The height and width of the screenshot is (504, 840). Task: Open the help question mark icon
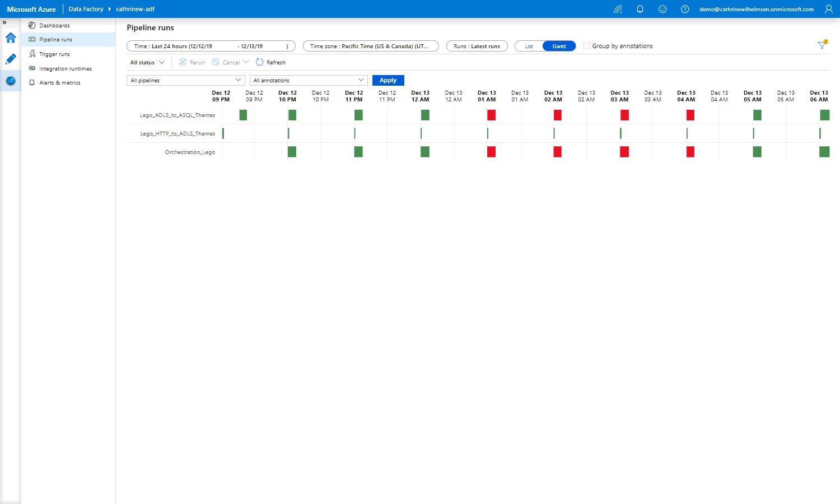click(685, 9)
